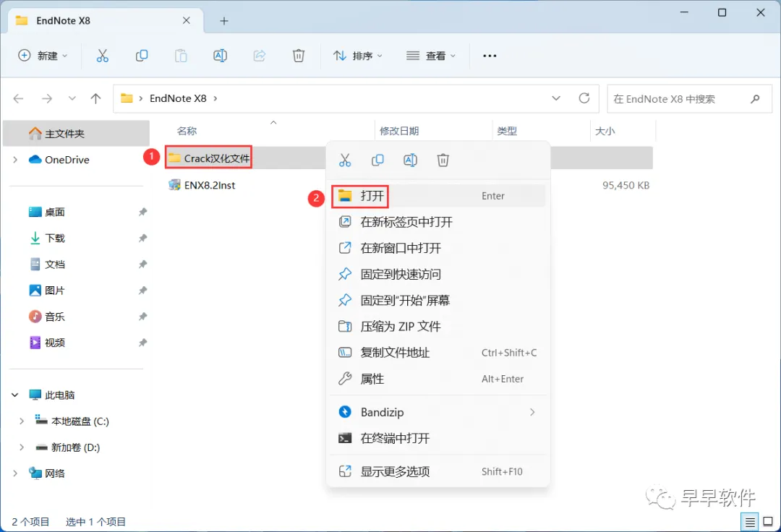Open 主文件夹 in the sidebar
Screen dimensions: 781x532
[76, 134]
